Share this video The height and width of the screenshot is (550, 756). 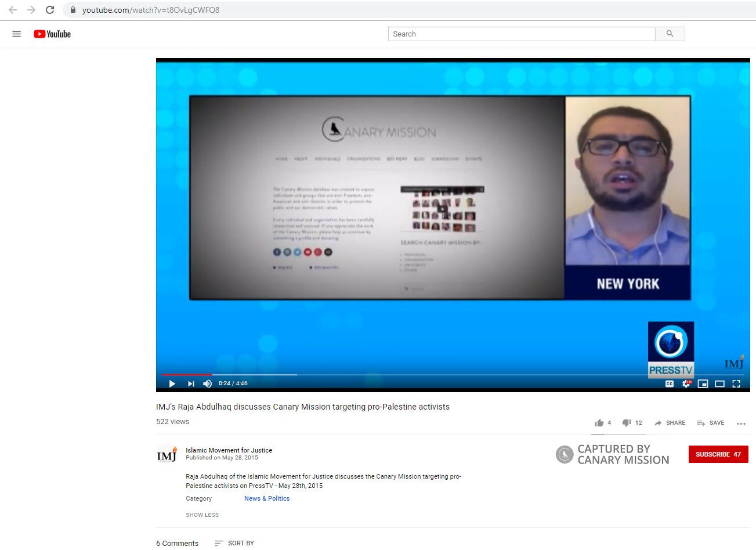[x=670, y=423]
